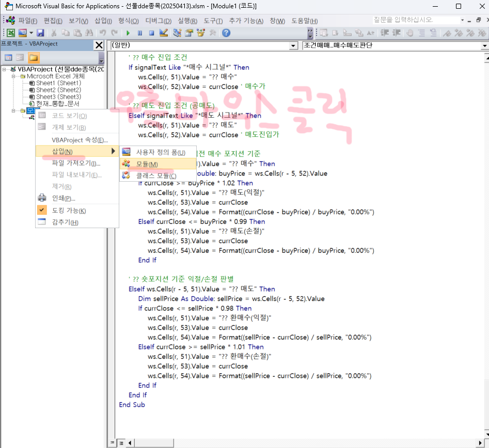
Task: Toggle 도킹 가능(K) checkmark in context menu
Action: (77, 211)
